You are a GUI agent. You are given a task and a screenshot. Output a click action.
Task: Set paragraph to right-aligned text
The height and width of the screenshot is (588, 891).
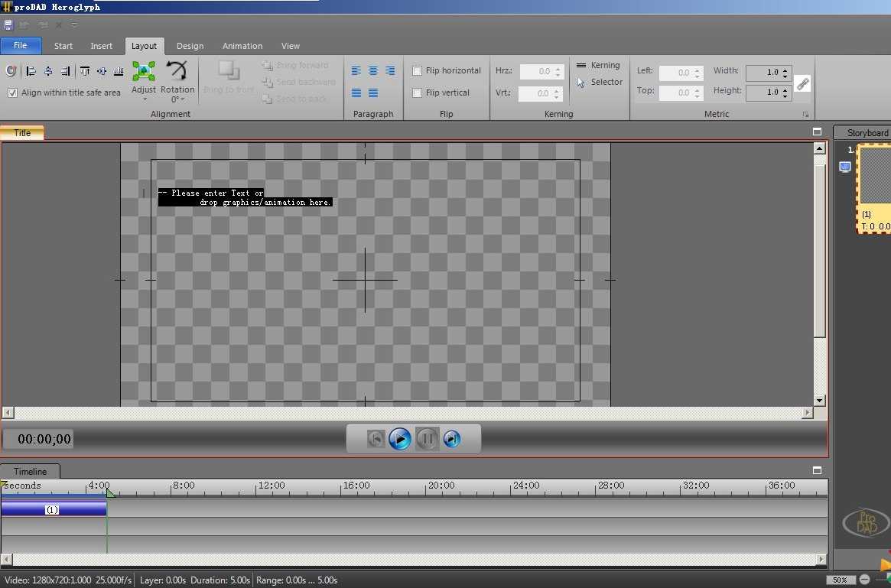(x=390, y=70)
